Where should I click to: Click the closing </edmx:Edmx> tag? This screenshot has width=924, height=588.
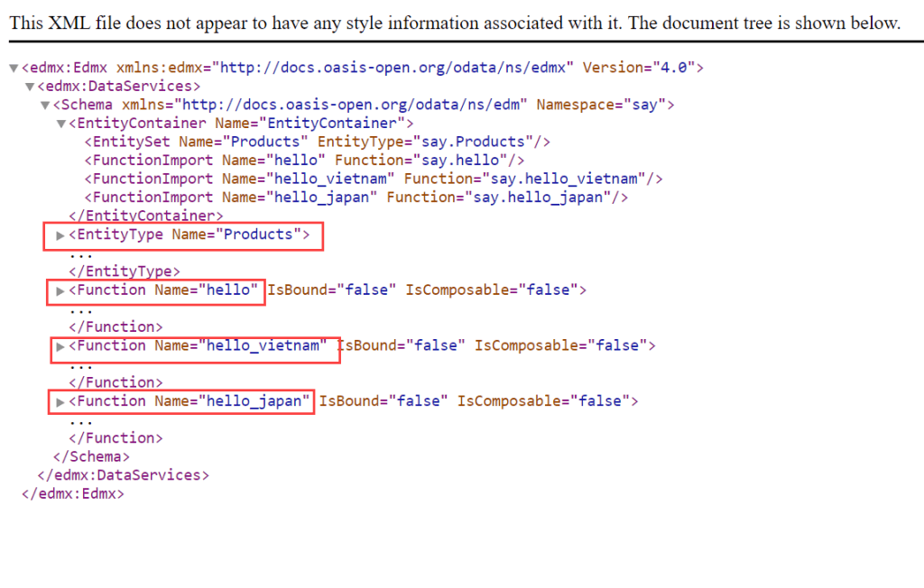pyautogui.click(x=72, y=493)
